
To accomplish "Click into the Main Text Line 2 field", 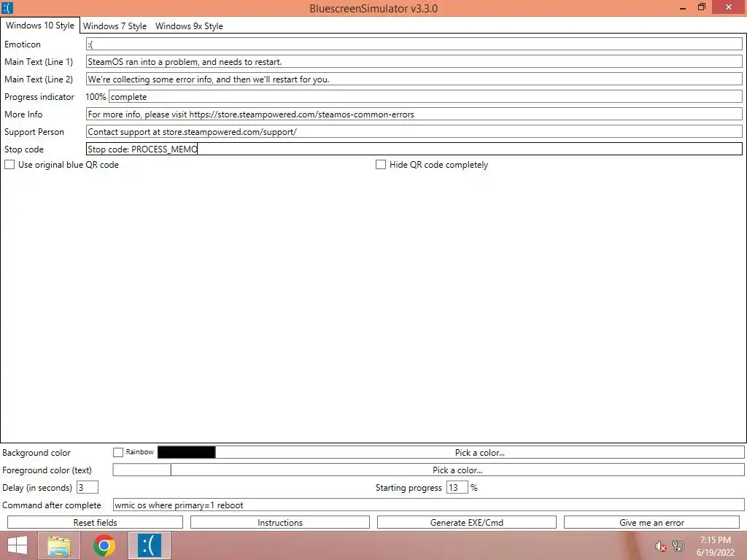I will click(414, 79).
